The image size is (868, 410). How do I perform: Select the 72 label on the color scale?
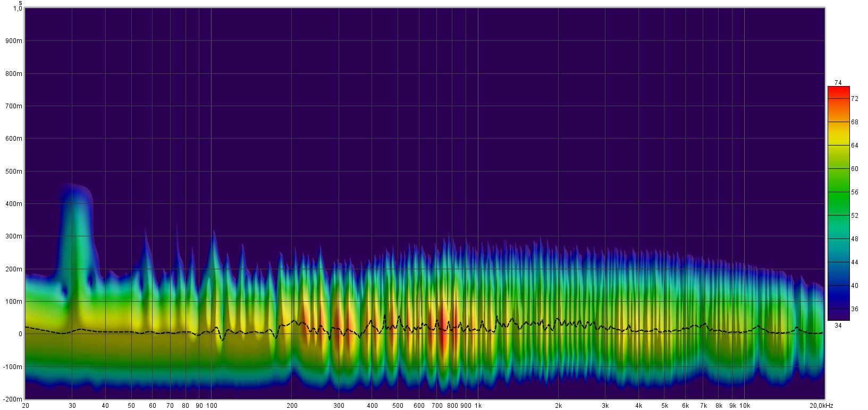point(854,99)
